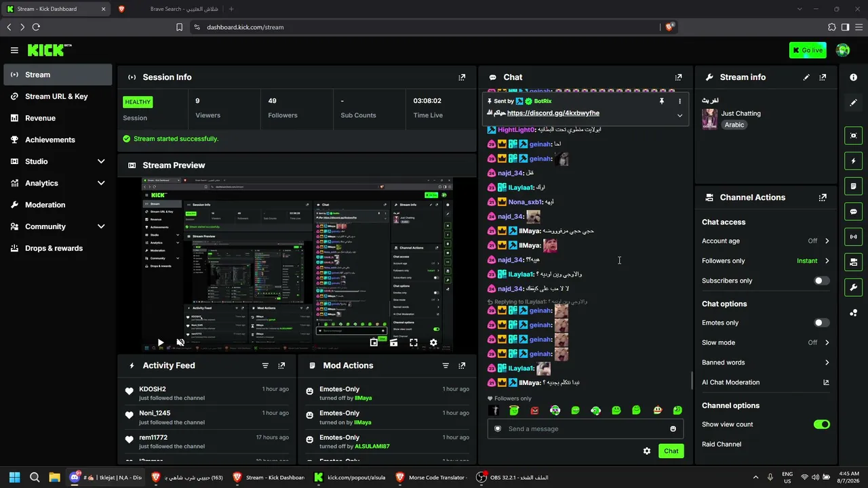This screenshot has height=488, width=868.
Task: Unpin the BotRix pinned message
Action: pos(661,101)
